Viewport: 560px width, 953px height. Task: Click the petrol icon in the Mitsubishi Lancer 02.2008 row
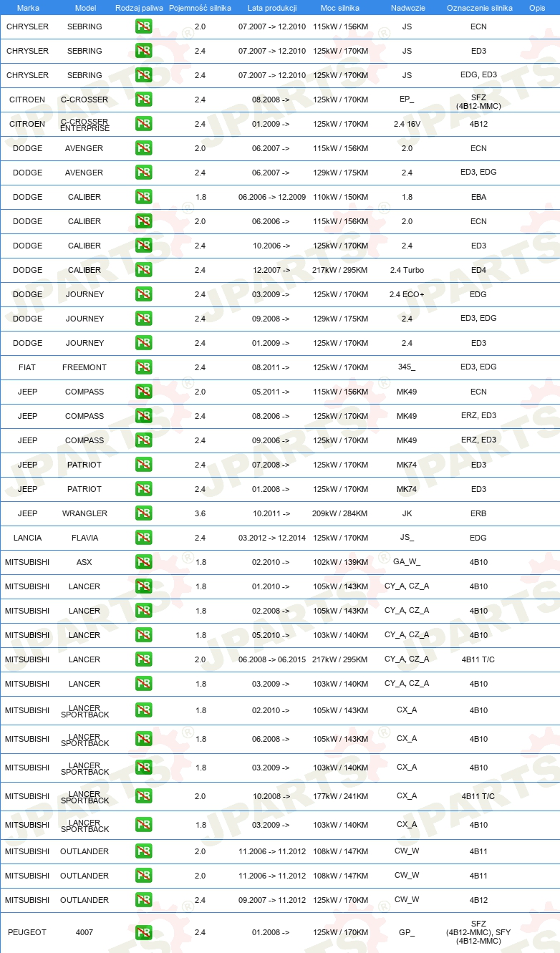(x=144, y=611)
